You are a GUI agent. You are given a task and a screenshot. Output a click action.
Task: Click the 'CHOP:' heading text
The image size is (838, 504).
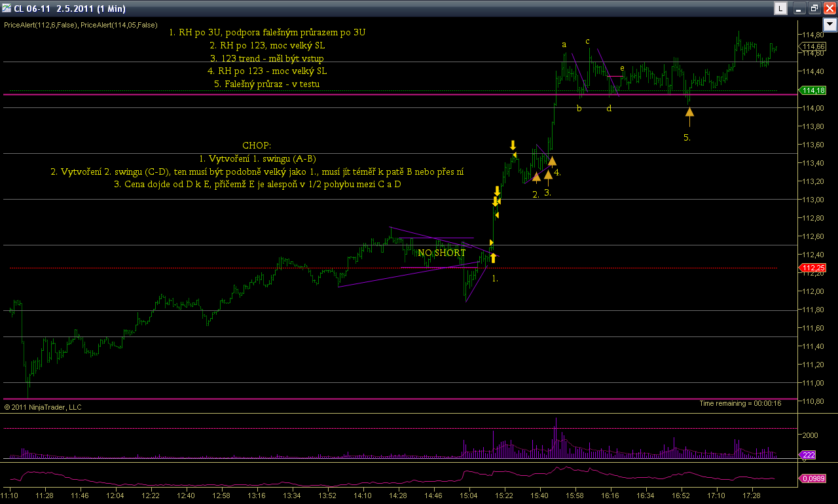click(256, 145)
